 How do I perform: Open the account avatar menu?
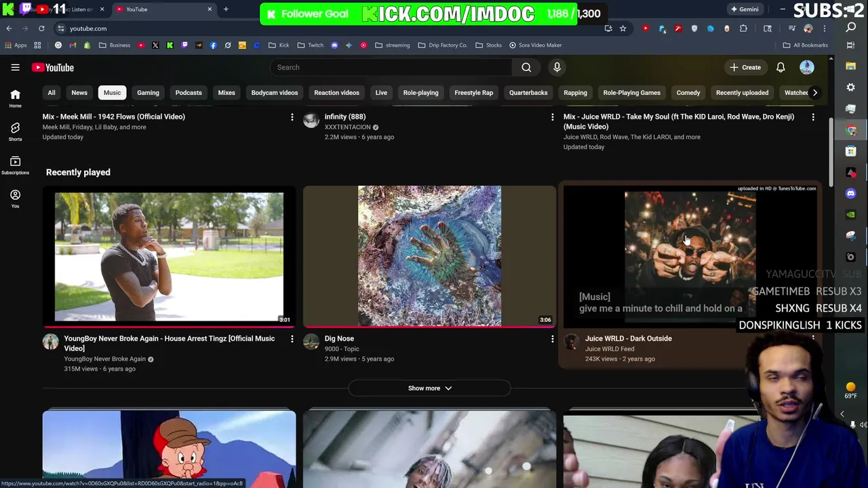[806, 67]
